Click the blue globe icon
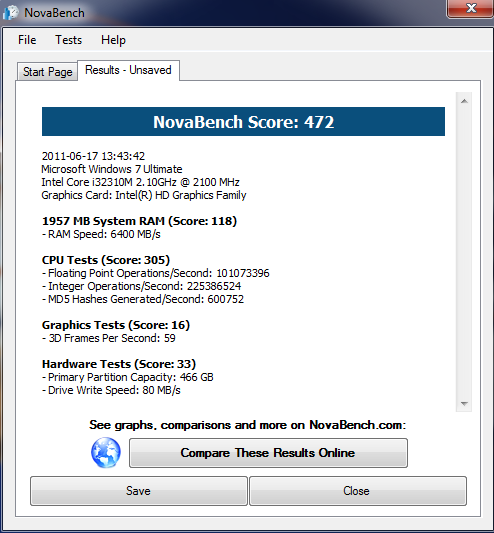Image resolution: width=494 pixels, height=533 pixels. pyautogui.click(x=106, y=452)
